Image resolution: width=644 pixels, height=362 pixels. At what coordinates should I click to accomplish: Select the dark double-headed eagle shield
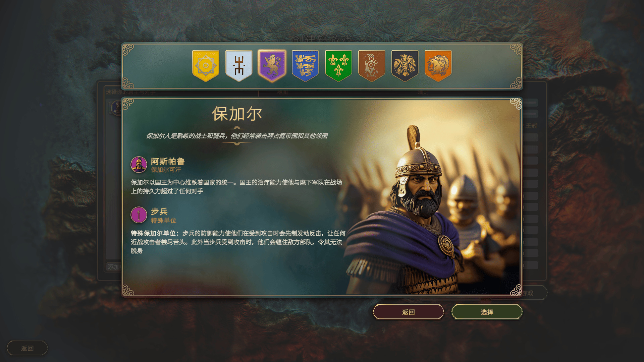[x=405, y=66]
